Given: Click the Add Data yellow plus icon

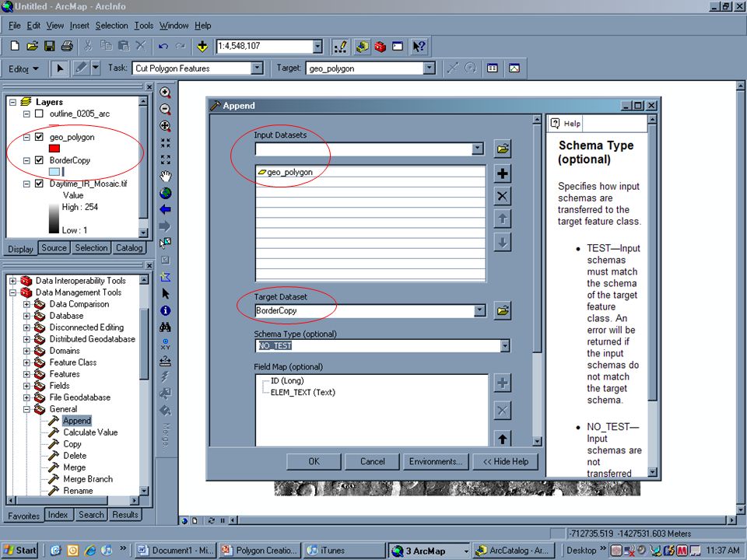Looking at the screenshot, I should click(202, 46).
